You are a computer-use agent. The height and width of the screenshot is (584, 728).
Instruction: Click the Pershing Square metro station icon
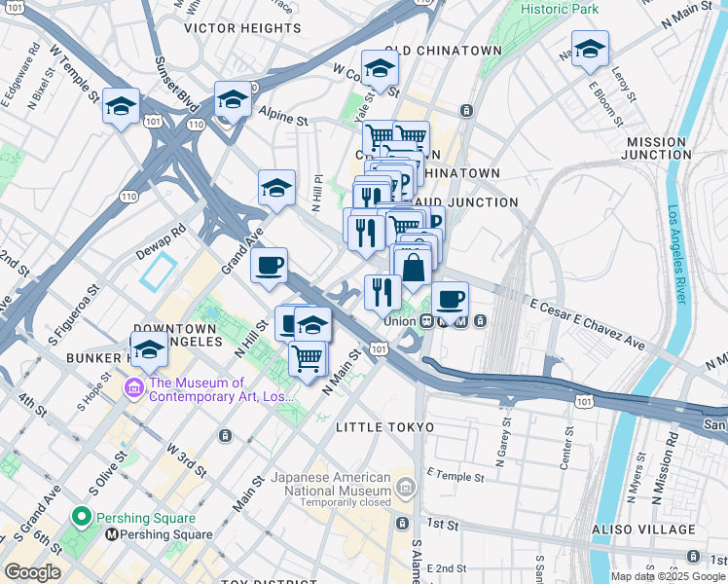click(111, 534)
